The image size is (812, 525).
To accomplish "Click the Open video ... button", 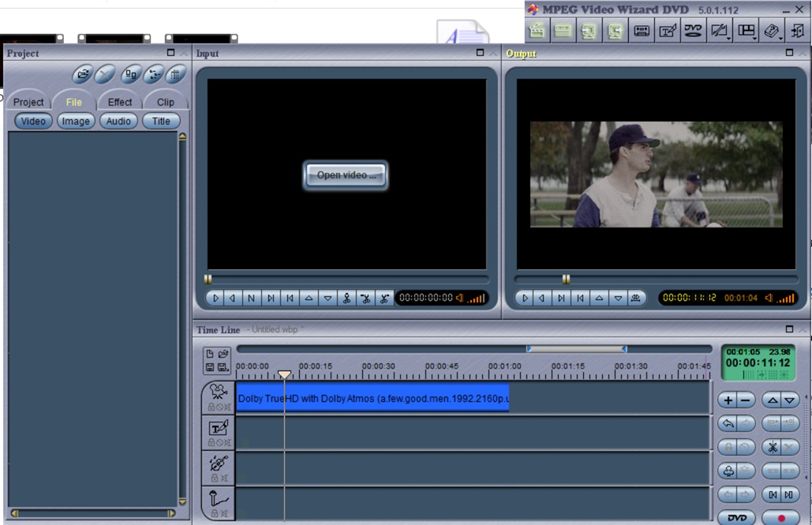I will click(346, 175).
